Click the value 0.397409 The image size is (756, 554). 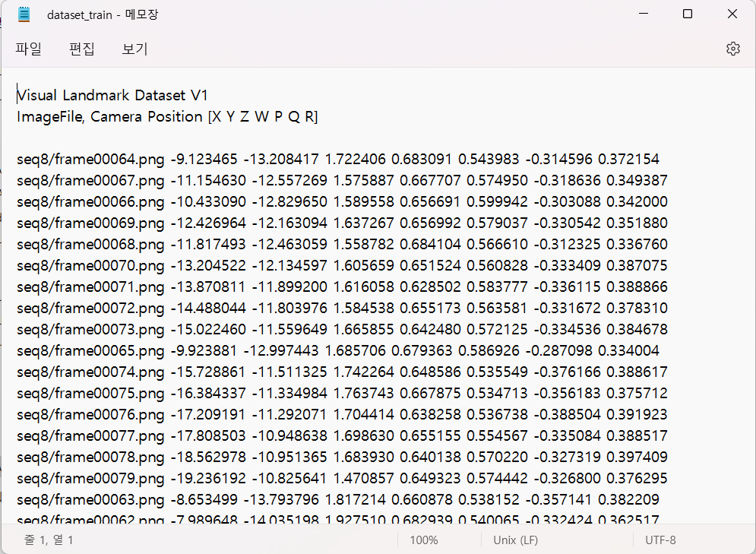tap(637, 457)
